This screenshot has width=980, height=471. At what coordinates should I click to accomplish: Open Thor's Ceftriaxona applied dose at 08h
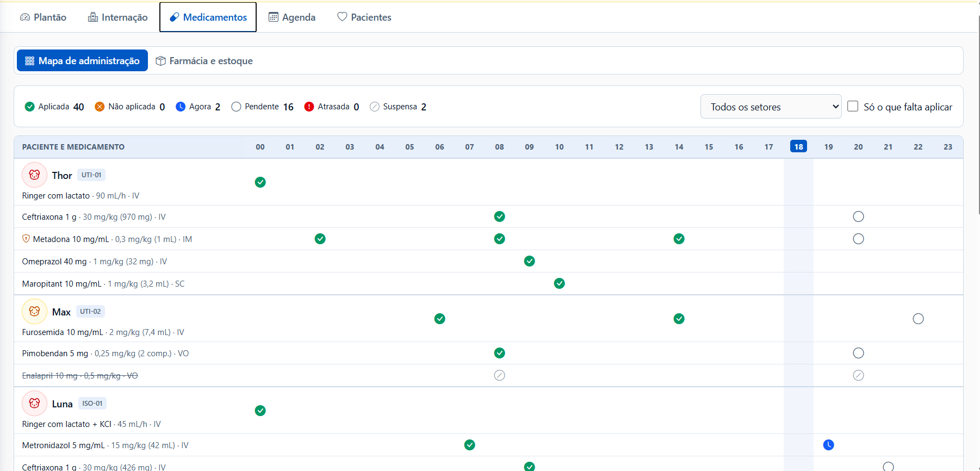pos(500,216)
